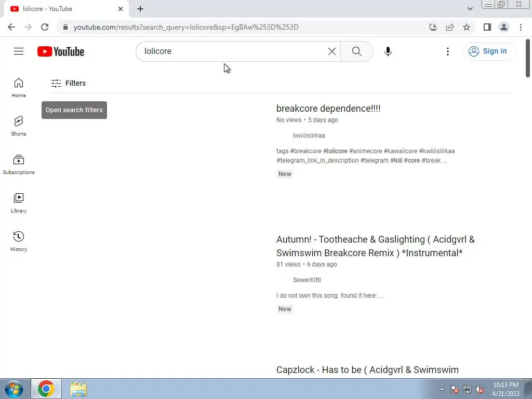532x399 pixels.
Task: Click the install app icon in address bar
Action: pos(433,27)
